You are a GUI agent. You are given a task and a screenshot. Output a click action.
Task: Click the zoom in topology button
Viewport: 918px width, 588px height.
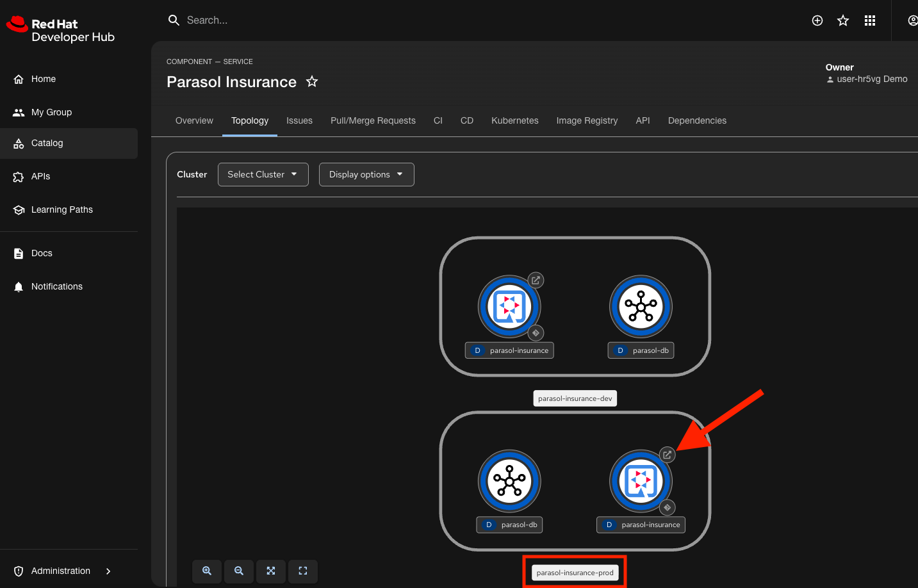(x=207, y=571)
